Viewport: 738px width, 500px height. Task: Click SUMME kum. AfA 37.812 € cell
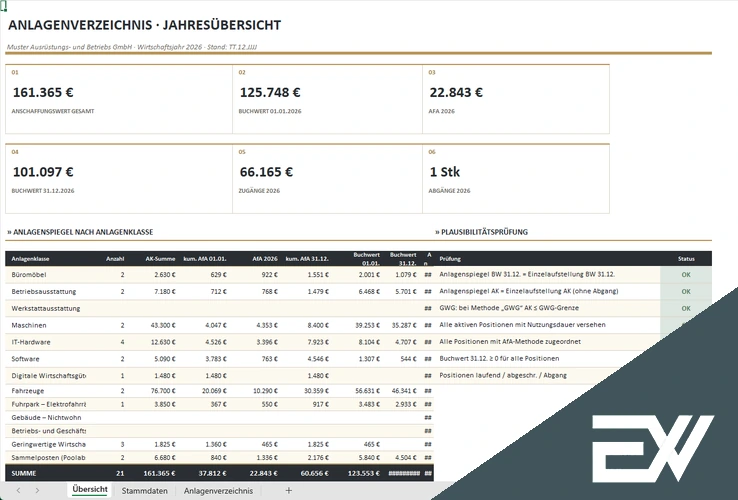pyautogui.click(x=212, y=473)
